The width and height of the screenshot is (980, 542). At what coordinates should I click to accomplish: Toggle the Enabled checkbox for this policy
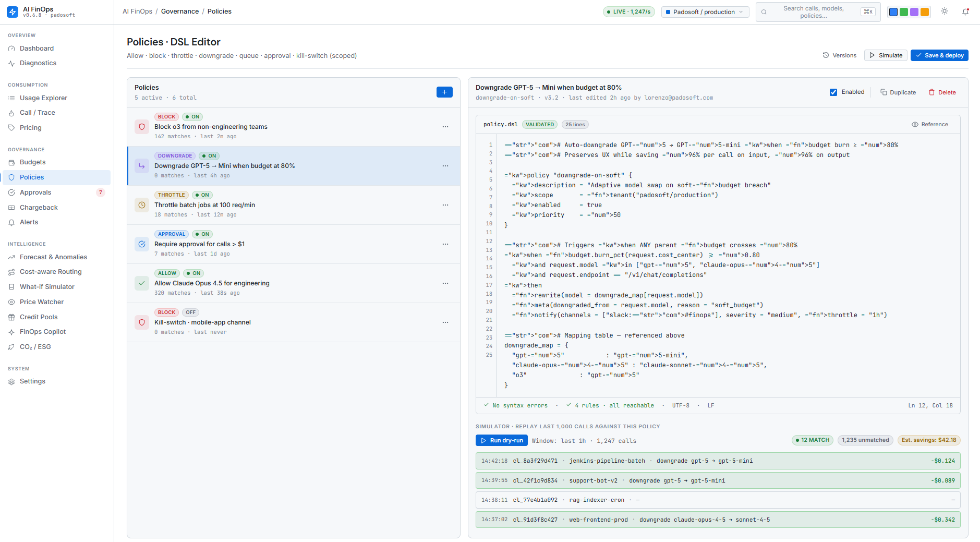click(833, 92)
